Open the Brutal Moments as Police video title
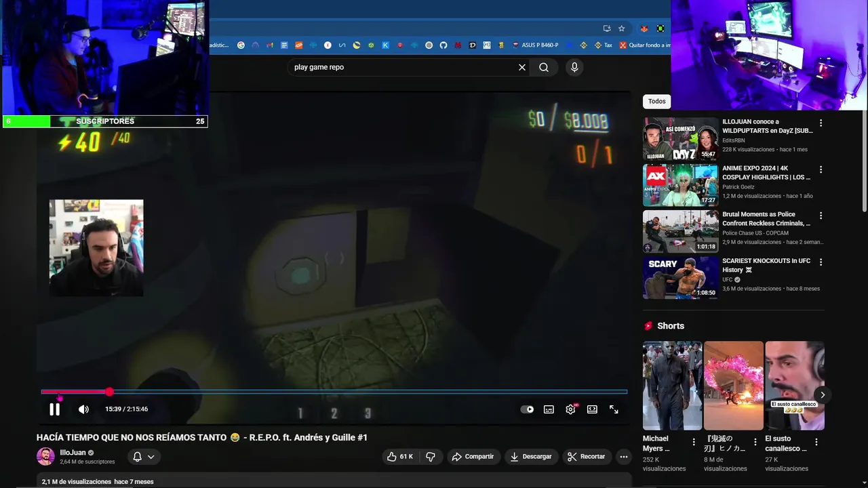The image size is (868, 488). (766, 219)
